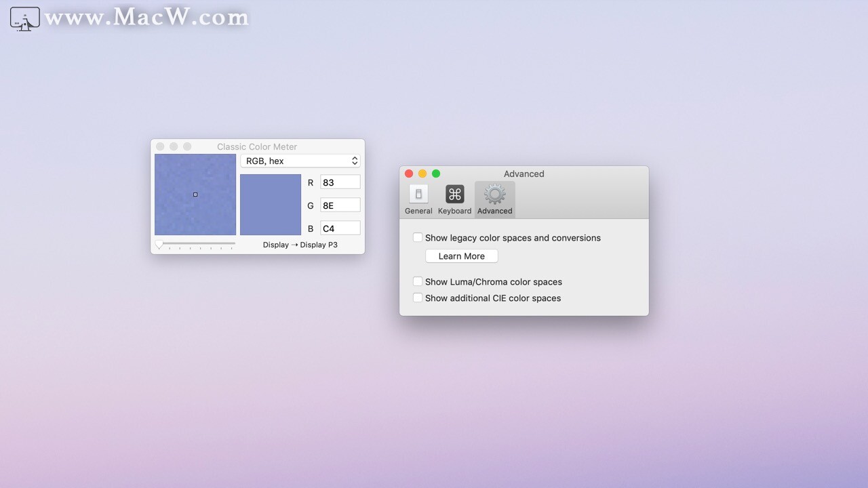Click the aperture size slider handle

[159, 244]
